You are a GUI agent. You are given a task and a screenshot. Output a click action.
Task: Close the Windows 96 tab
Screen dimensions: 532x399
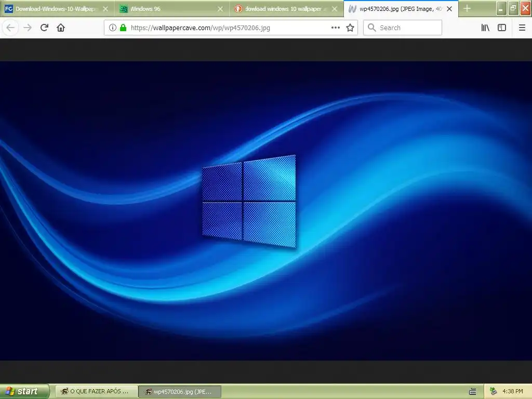(220, 9)
